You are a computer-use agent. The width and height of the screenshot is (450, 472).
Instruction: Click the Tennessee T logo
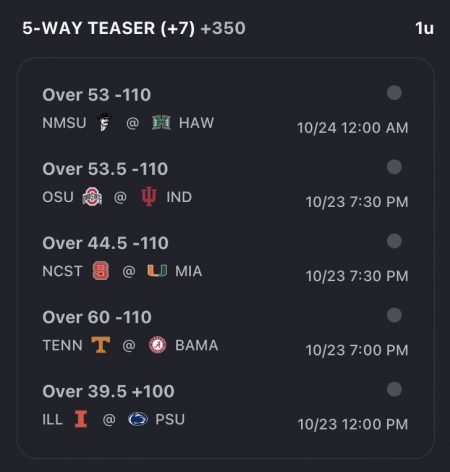[101, 345]
